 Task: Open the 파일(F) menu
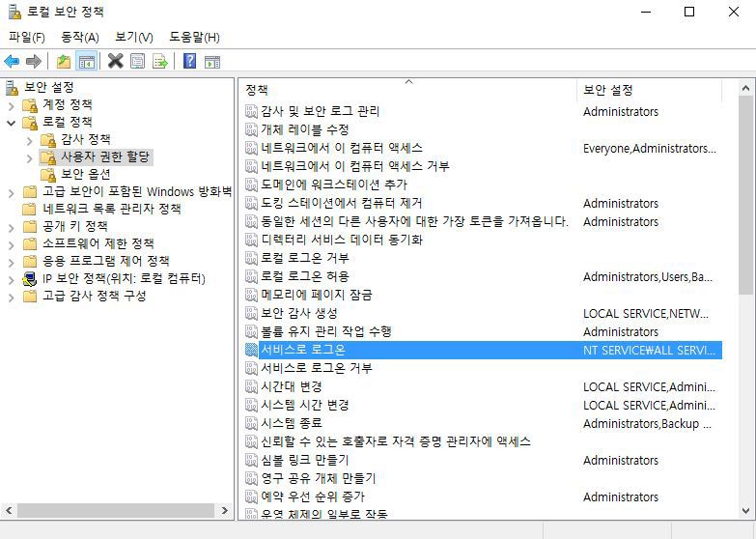(x=26, y=37)
